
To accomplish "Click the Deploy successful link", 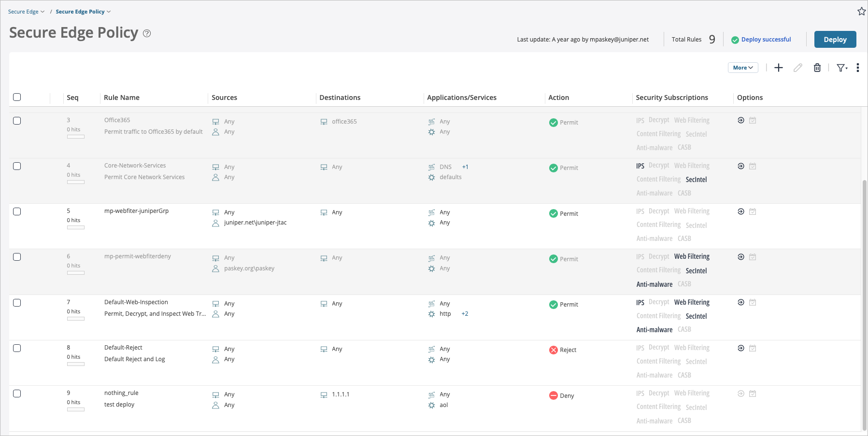I will (766, 40).
